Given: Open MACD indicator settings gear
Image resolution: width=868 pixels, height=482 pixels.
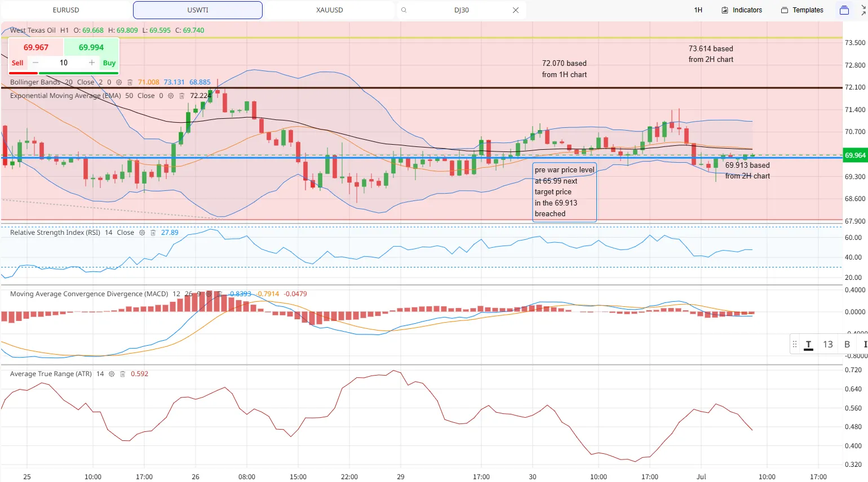Looking at the screenshot, I should (x=209, y=294).
